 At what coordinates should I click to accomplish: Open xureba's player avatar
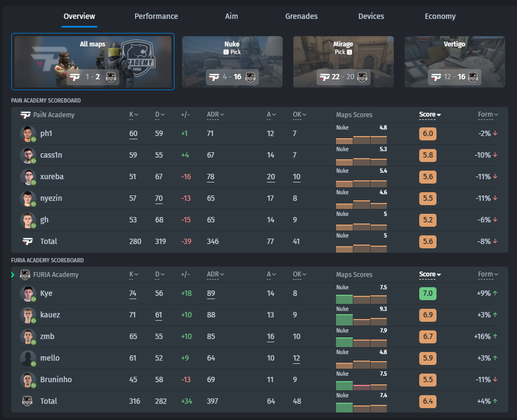tap(28, 177)
